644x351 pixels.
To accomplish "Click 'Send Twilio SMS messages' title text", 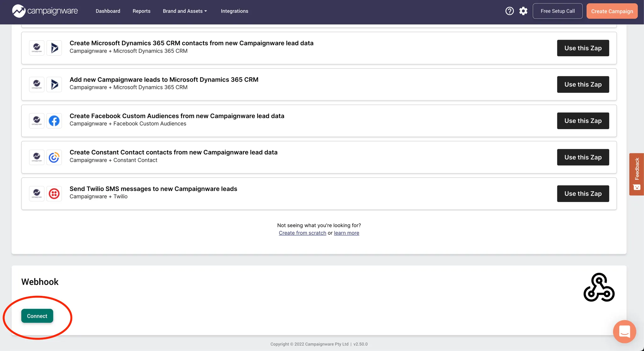I will tap(153, 189).
